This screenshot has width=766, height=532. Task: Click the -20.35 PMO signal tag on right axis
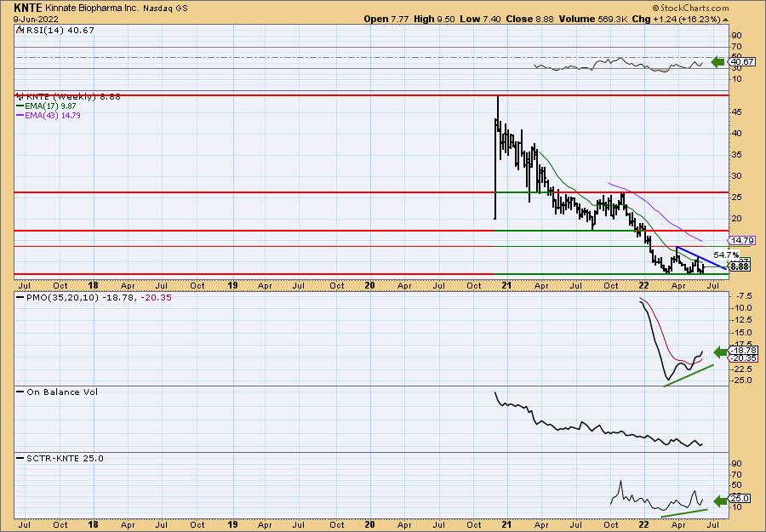pyautogui.click(x=743, y=358)
